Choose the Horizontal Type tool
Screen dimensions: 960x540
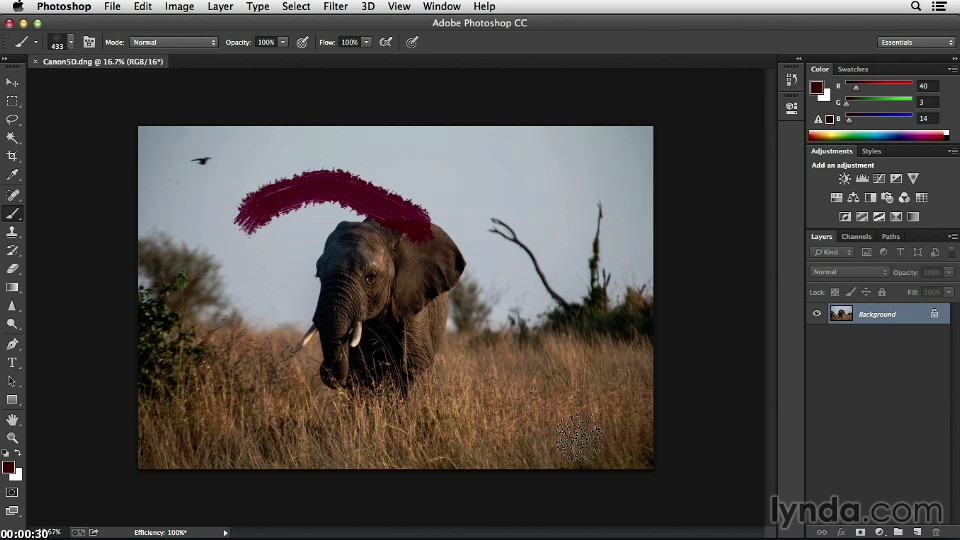(x=12, y=362)
